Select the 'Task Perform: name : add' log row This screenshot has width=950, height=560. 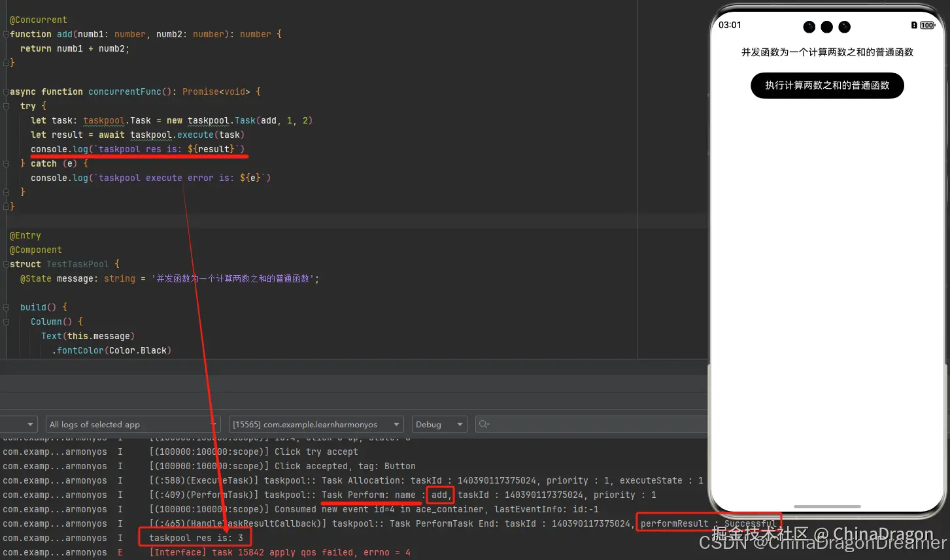coord(353,495)
